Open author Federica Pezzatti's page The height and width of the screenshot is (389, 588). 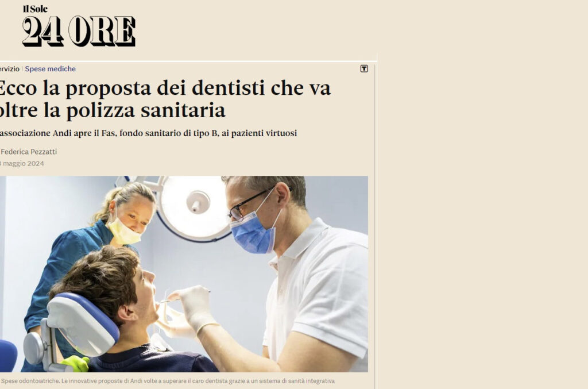tap(29, 152)
